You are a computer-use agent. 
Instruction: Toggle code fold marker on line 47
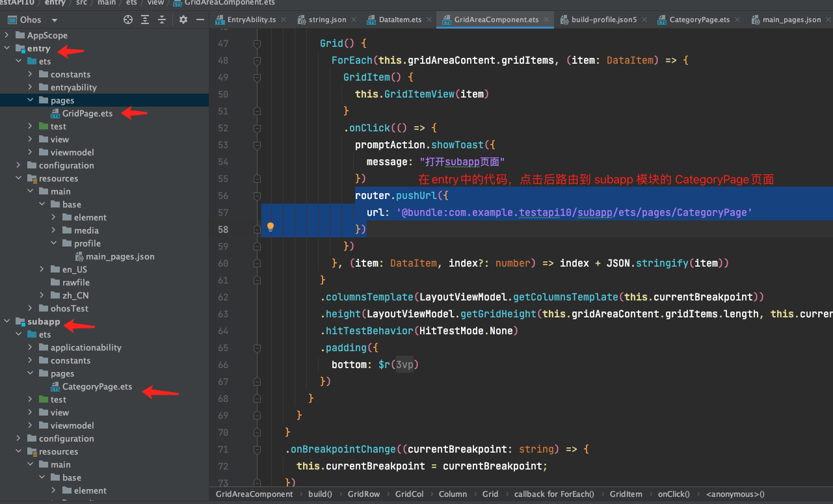tap(257, 44)
